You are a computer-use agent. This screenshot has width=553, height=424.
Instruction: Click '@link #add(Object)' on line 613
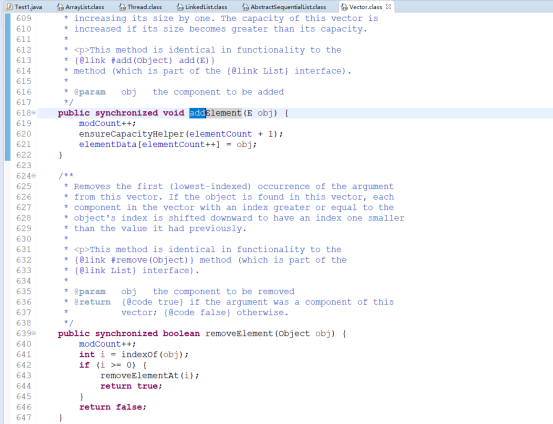[126, 60]
